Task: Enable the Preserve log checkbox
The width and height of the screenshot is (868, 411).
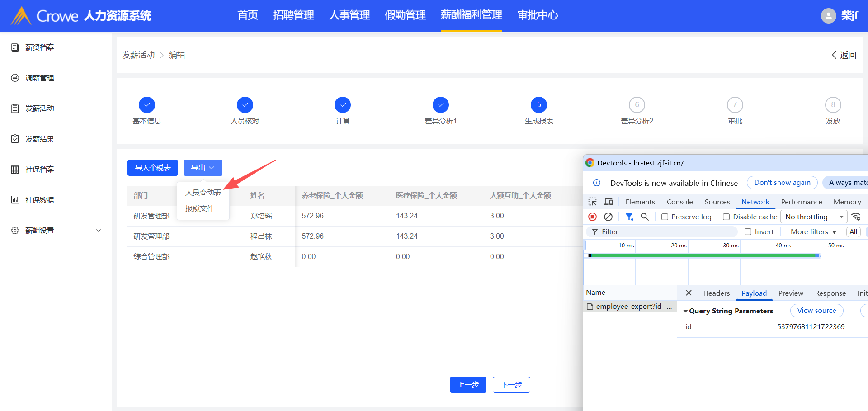Action: (x=665, y=217)
